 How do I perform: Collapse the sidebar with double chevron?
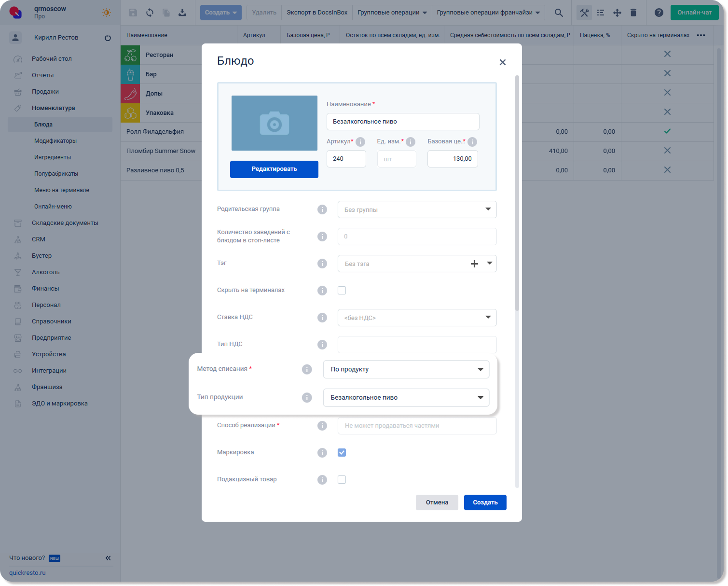pos(108,558)
